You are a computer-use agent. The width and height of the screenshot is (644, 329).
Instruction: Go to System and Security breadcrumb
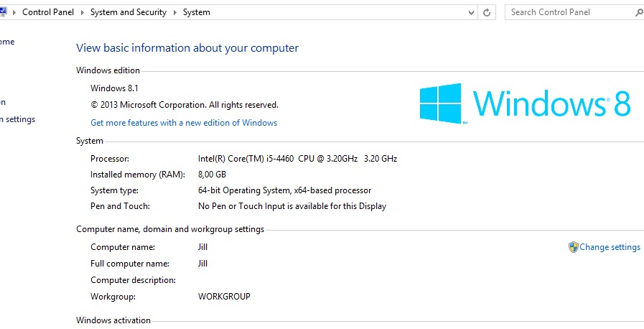coord(128,12)
